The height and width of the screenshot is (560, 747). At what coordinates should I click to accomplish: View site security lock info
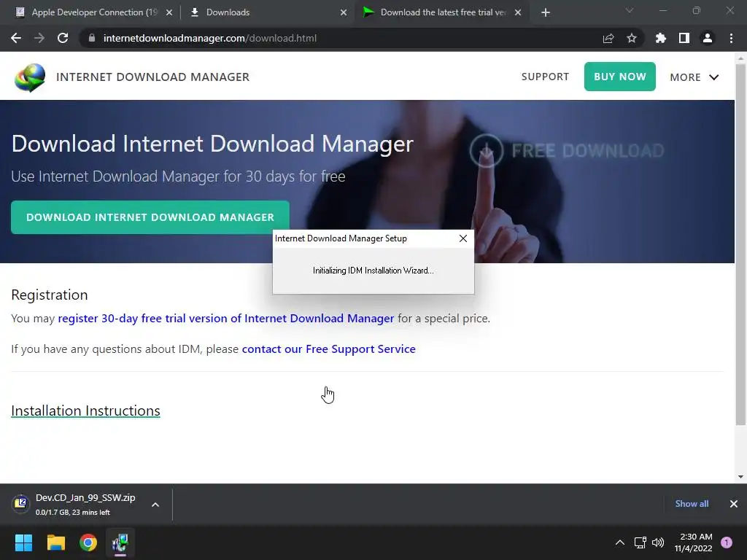(92, 38)
